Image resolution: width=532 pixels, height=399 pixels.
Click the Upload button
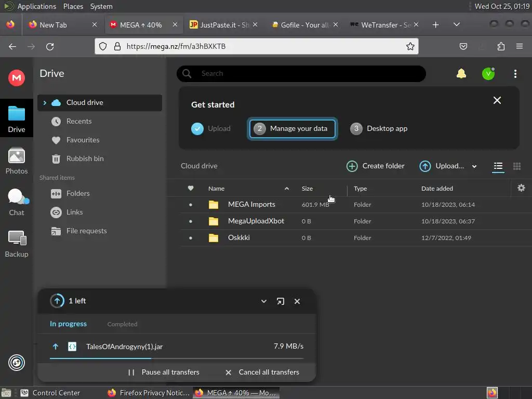pyautogui.click(x=442, y=166)
